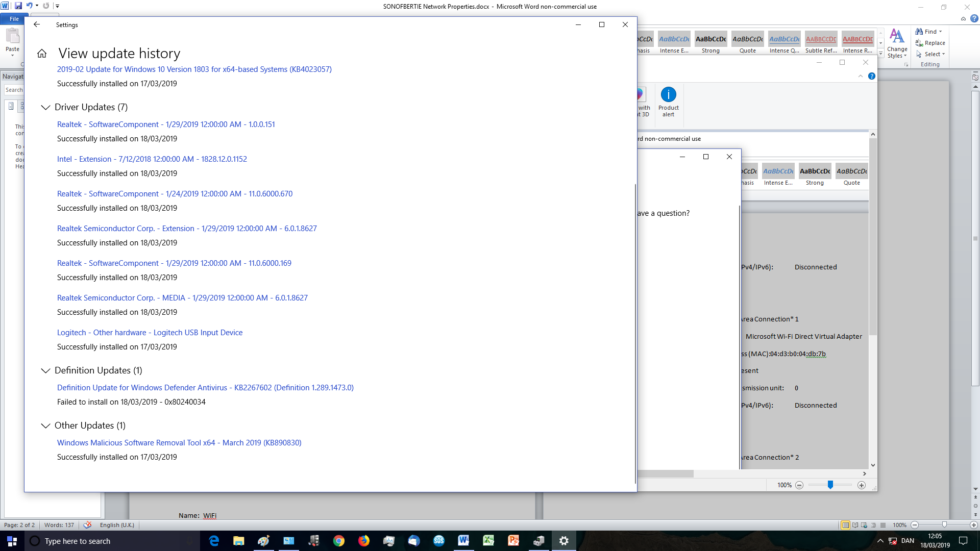Open the Action Center notification icon
Image resolution: width=980 pixels, height=551 pixels.
point(963,541)
